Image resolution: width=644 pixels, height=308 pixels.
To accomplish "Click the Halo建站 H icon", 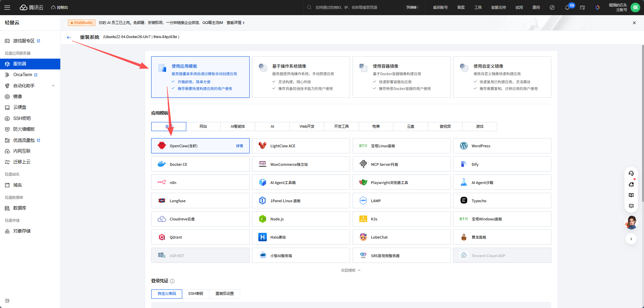I will [x=262, y=237].
